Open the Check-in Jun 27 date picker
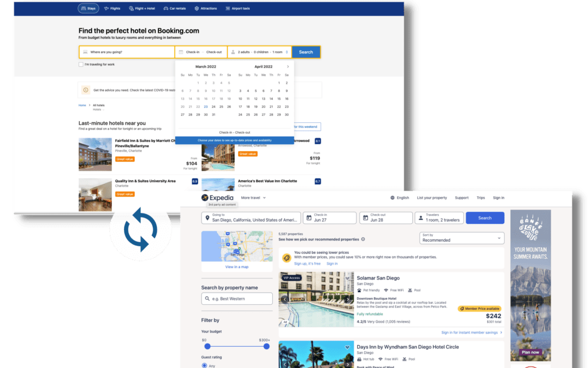Viewport: 588px width, 368px height. (x=330, y=218)
